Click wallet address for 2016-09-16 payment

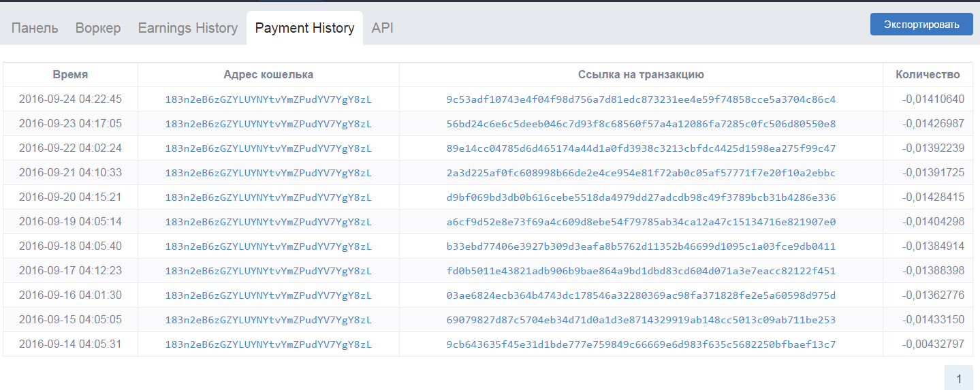(x=268, y=295)
